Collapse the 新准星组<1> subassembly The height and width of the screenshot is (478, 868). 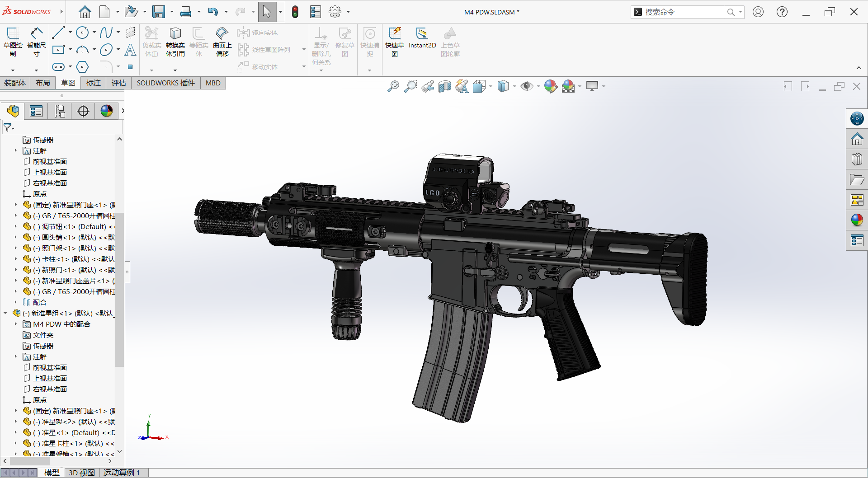[5, 313]
